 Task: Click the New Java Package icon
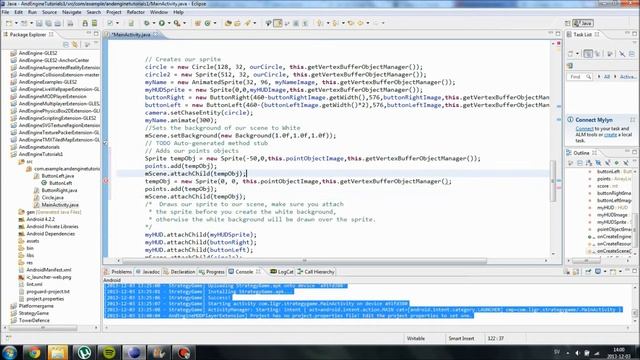click(198, 23)
